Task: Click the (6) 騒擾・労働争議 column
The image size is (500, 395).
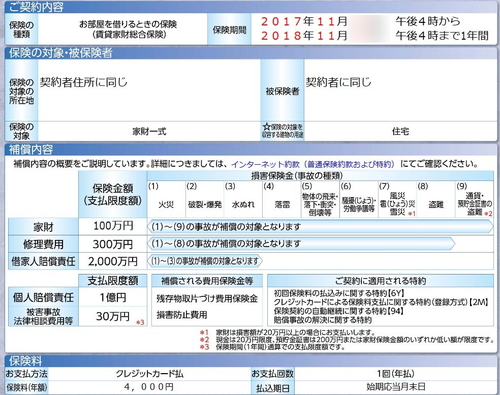Action: click(359, 199)
